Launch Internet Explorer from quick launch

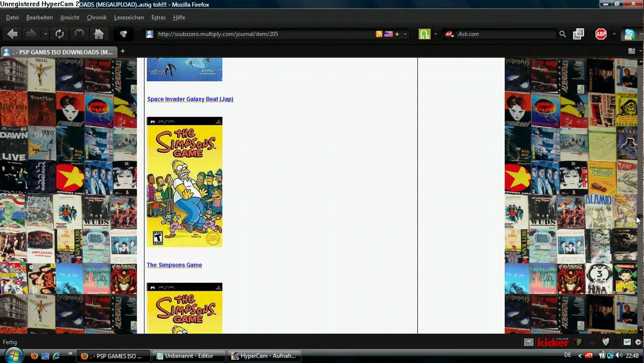[56, 355]
